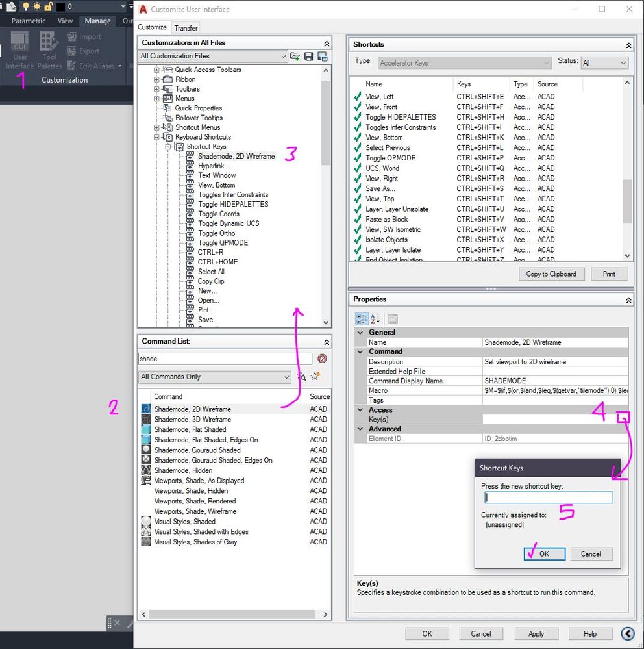Click display filters icon next to save
Screen dimensions: 644x649
tap(323, 57)
